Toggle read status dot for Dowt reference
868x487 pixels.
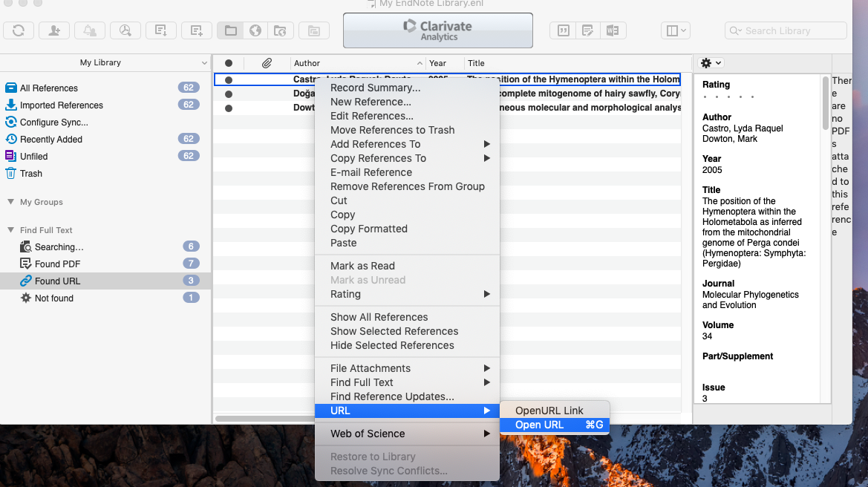point(229,108)
